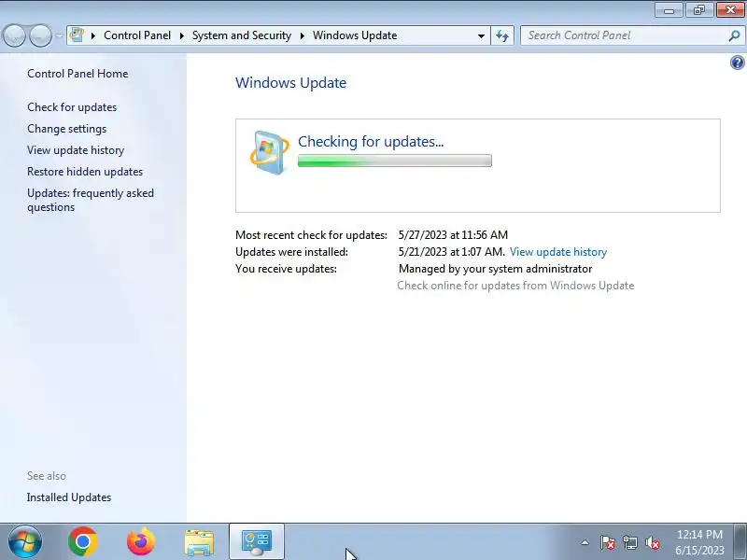The width and height of the screenshot is (747, 560).
Task: Expand the arrow after System and Security breadcrumb
Action: (302, 35)
